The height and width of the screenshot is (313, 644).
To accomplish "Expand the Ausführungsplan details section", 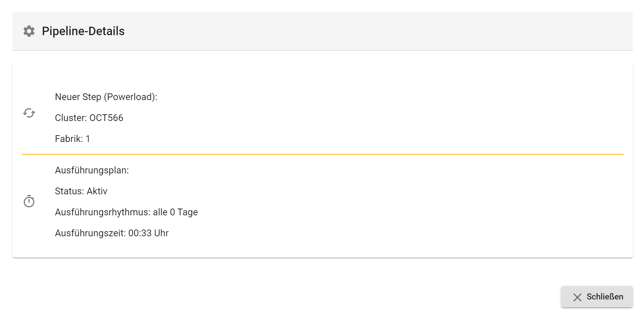I will pyautogui.click(x=92, y=170).
